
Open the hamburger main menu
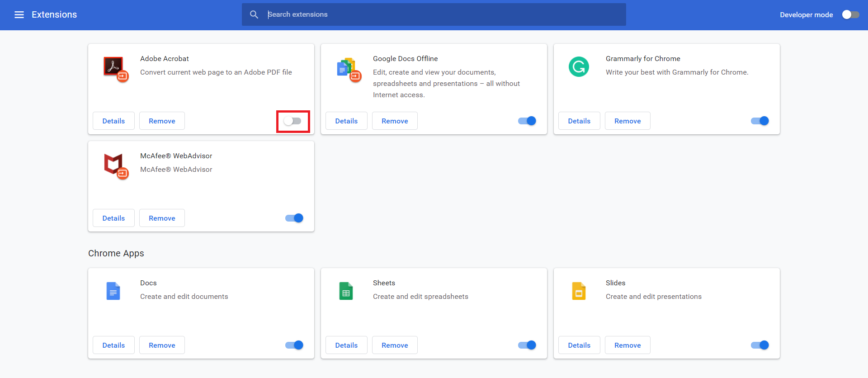click(x=19, y=15)
